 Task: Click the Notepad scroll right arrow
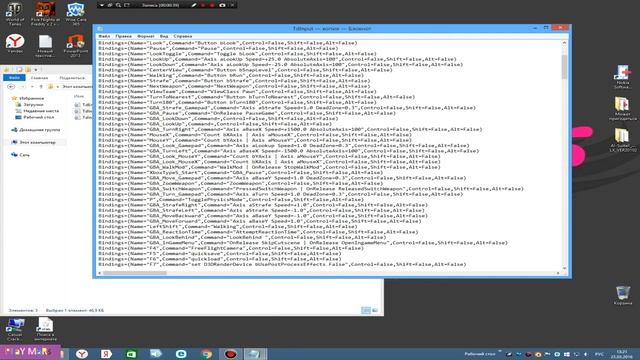(558, 273)
